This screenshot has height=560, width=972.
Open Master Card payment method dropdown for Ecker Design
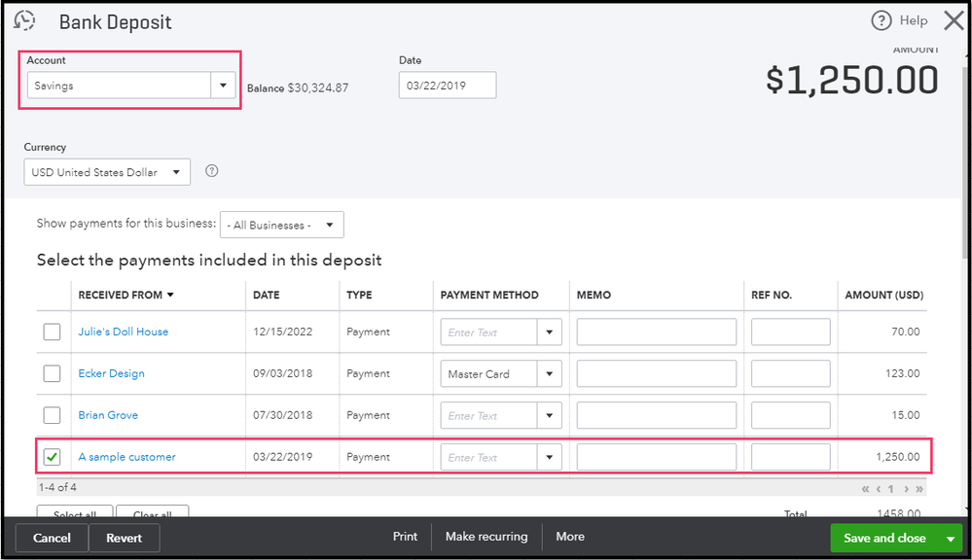[x=549, y=374]
